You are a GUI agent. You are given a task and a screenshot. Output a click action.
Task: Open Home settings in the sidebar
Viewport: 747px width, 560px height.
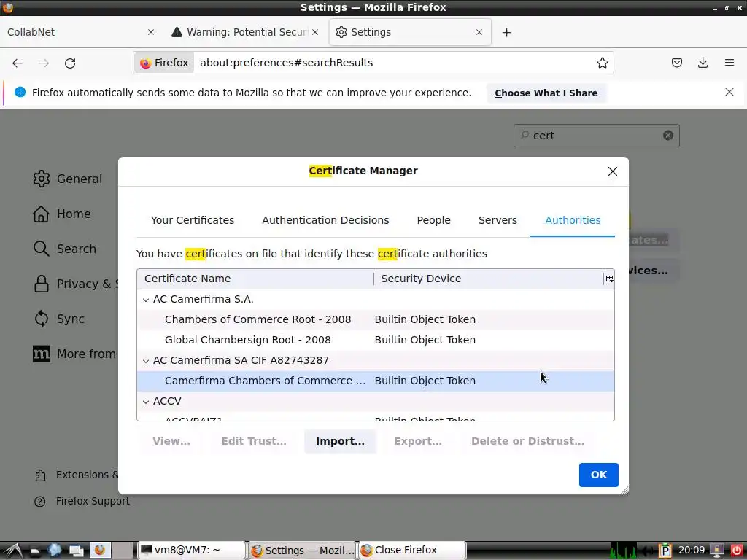(62, 214)
